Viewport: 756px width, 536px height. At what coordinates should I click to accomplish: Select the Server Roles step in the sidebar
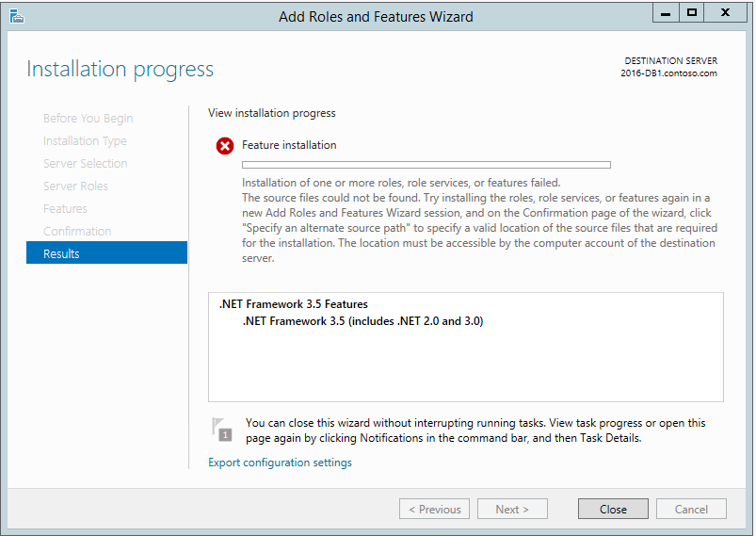[75, 186]
